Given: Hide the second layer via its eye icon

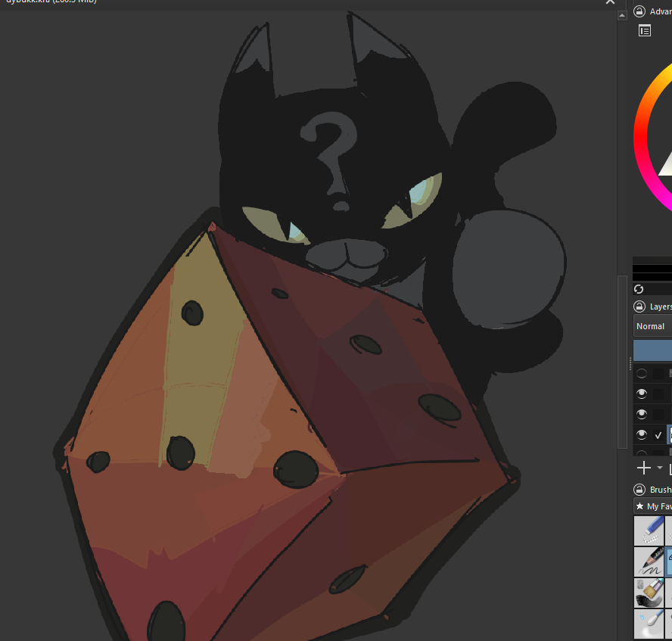Looking at the screenshot, I should 642,394.
